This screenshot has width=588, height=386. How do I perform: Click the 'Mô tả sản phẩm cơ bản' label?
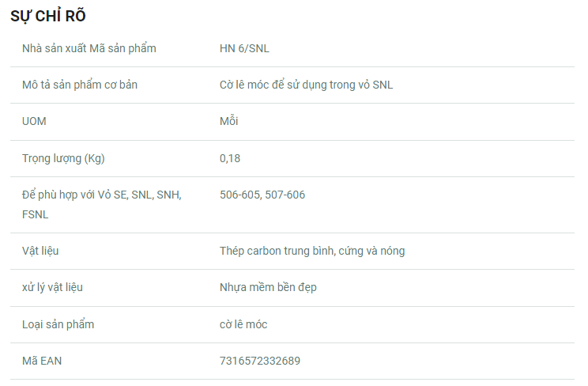tap(79, 85)
